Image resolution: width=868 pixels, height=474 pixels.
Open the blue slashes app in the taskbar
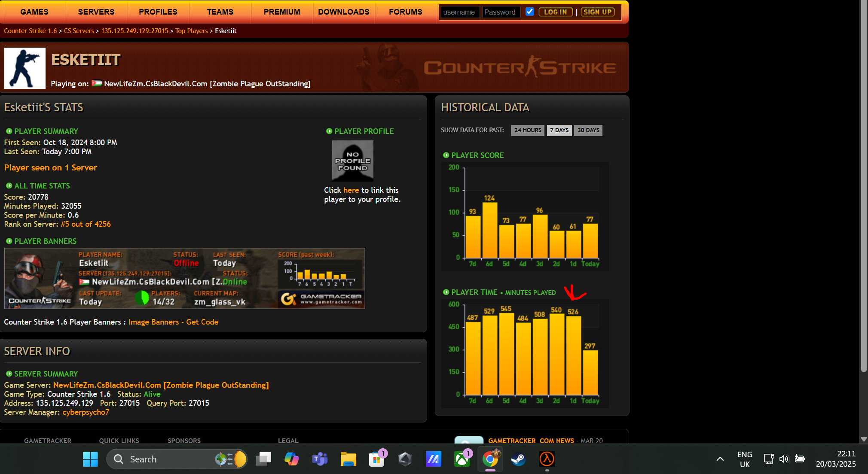(x=434, y=459)
